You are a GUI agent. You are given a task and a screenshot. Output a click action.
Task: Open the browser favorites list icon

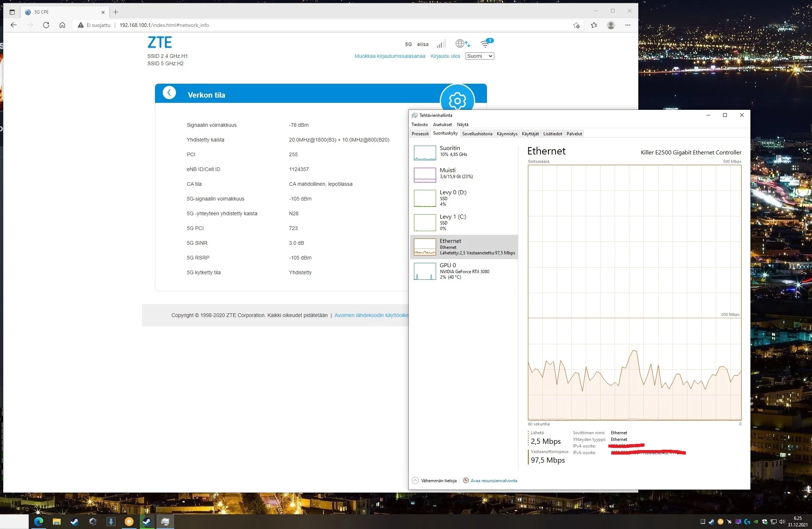pos(594,25)
